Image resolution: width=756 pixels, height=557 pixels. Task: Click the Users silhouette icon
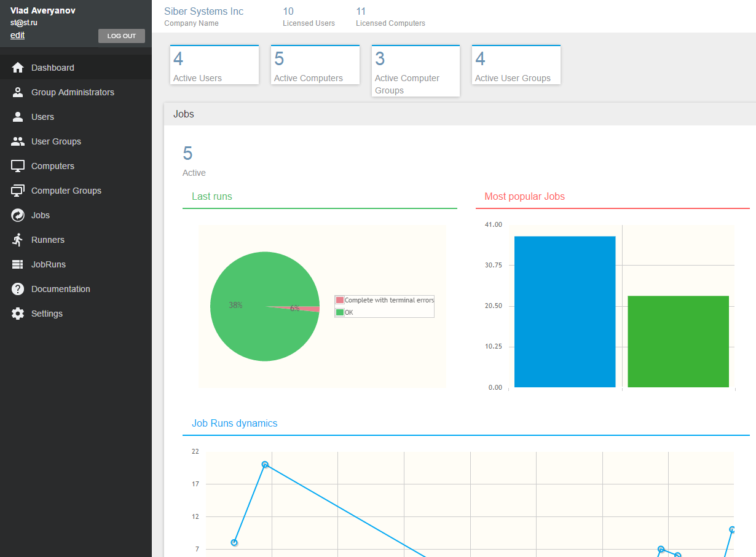[x=18, y=117]
